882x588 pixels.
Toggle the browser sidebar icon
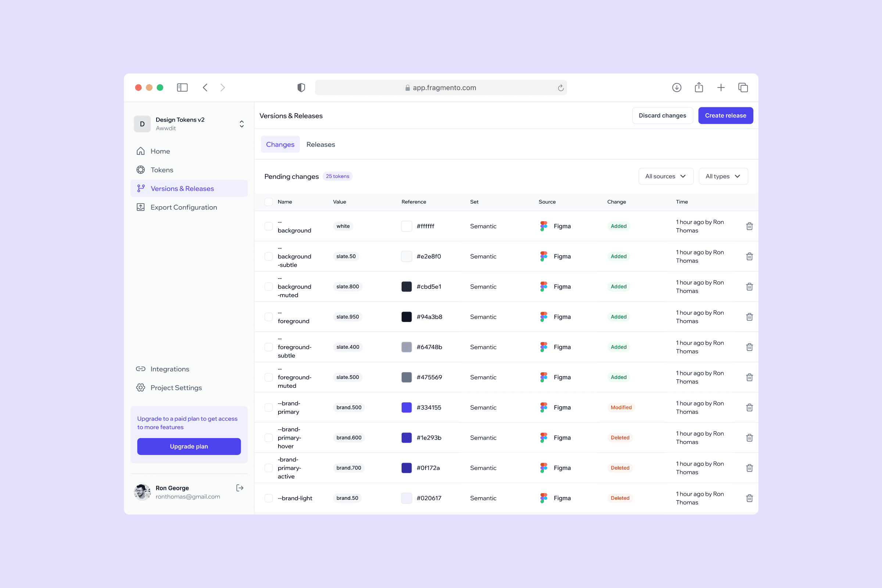pos(182,88)
